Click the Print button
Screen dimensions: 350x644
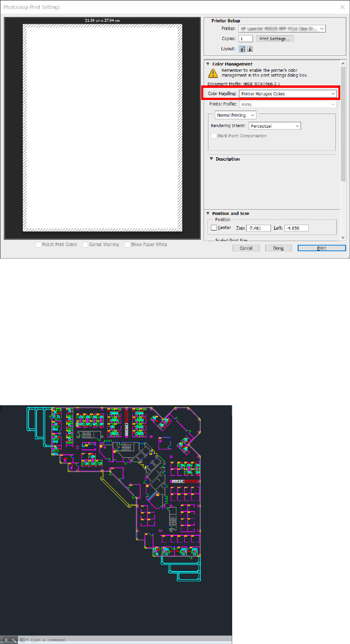(321, 248)
